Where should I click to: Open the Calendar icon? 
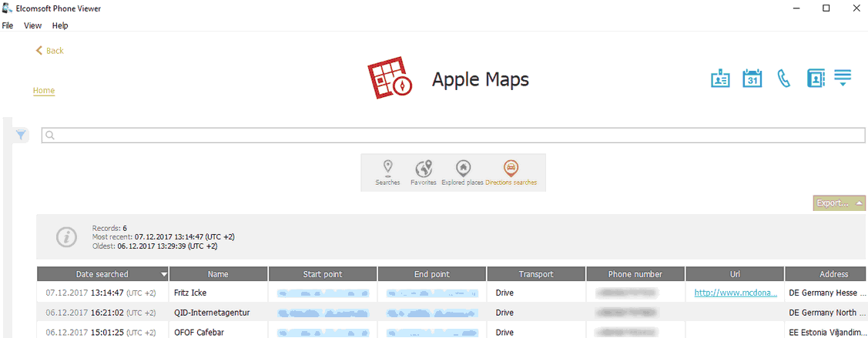(x=752, y=79)
